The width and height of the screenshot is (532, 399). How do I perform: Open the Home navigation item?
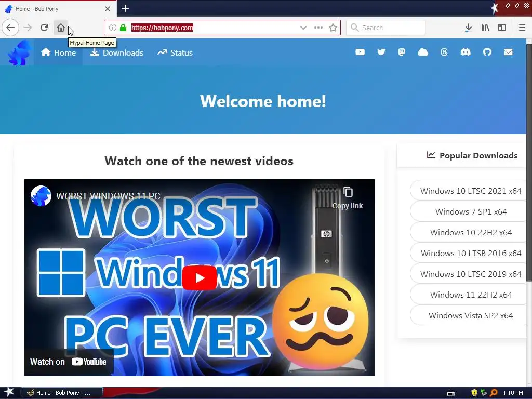pyautogui.click(x=58, y=52)
